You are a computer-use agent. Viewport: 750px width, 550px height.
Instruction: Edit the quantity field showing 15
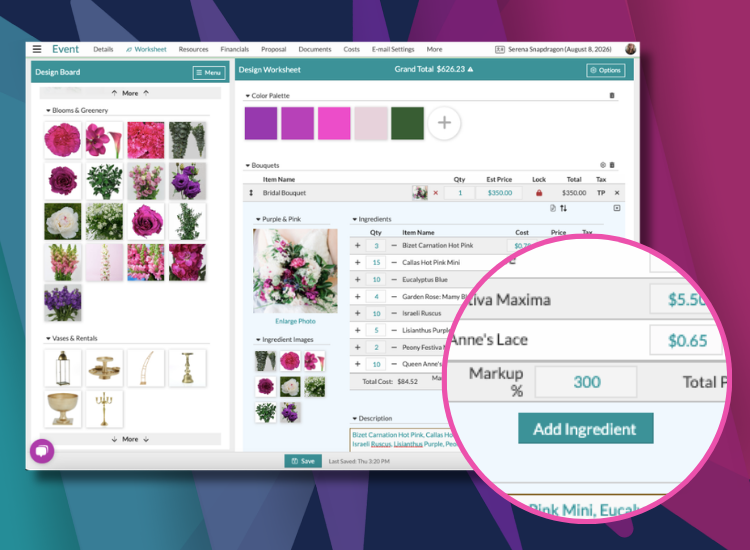tap(376, 263)
